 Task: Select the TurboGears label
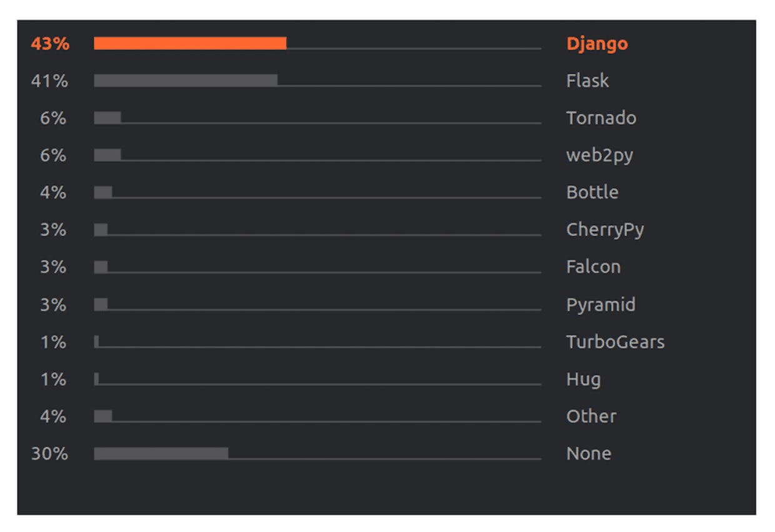click(x=616, y=342)
